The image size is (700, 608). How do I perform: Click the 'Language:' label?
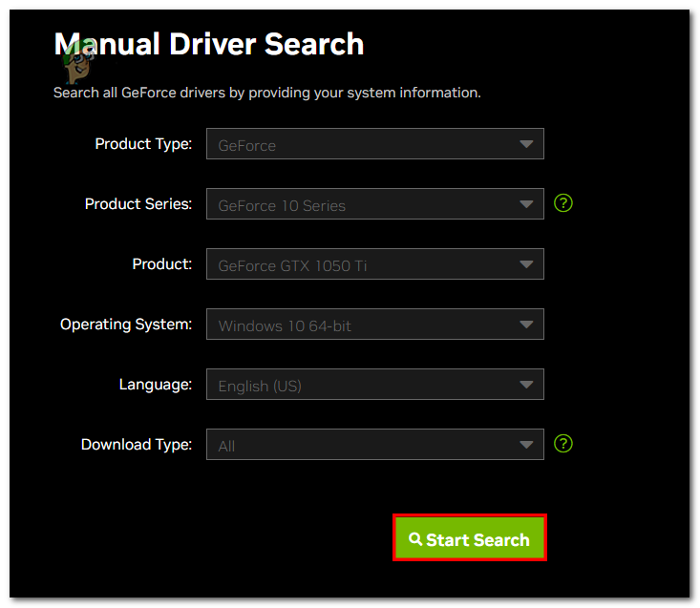click(x=156, y=385)
